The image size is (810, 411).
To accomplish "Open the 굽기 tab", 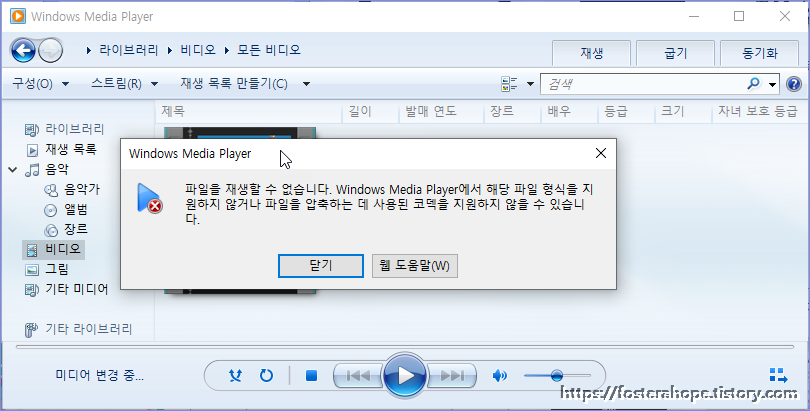I will coord(676,53).
